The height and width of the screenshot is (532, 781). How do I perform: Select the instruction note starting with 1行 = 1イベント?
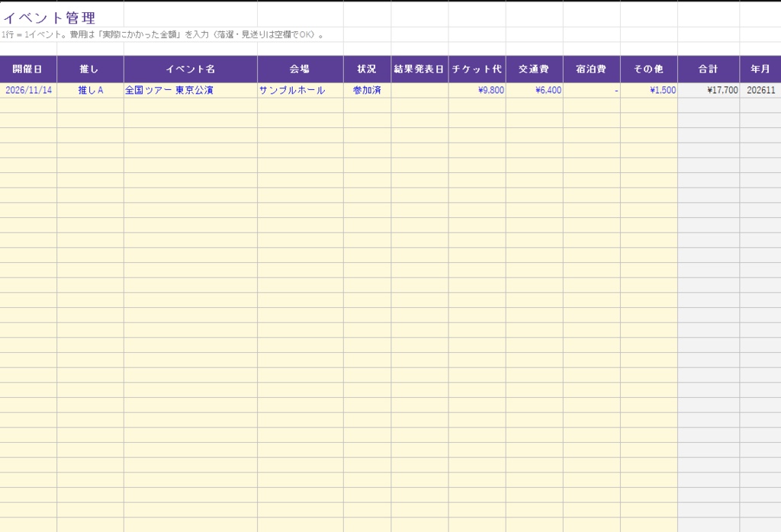pos(162,35)
